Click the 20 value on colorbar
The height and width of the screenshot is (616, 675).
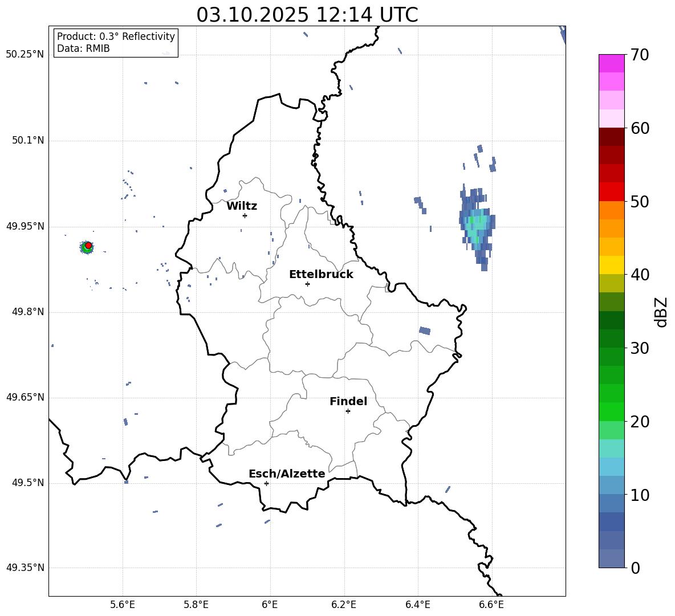point(639,421)
